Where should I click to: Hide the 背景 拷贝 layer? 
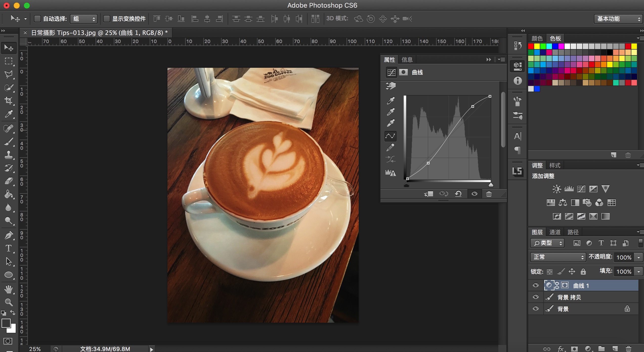(535, 297)
